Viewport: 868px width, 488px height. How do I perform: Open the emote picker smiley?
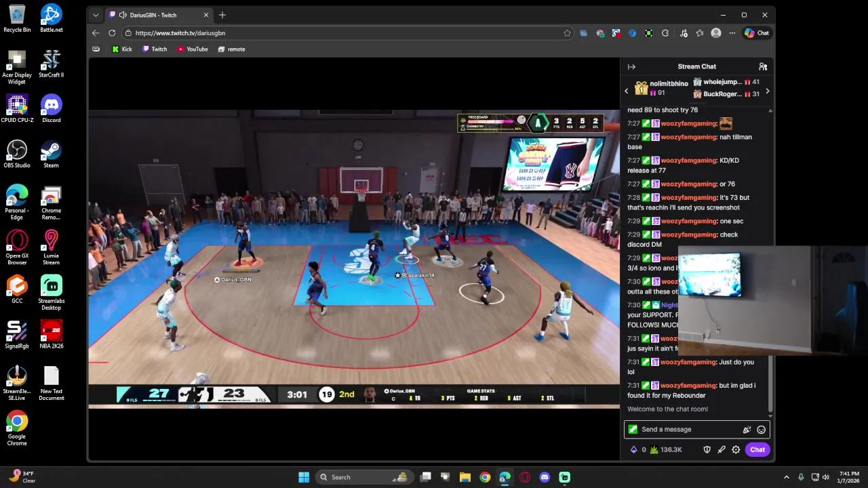pyautogui.click(x=761, y=429)
